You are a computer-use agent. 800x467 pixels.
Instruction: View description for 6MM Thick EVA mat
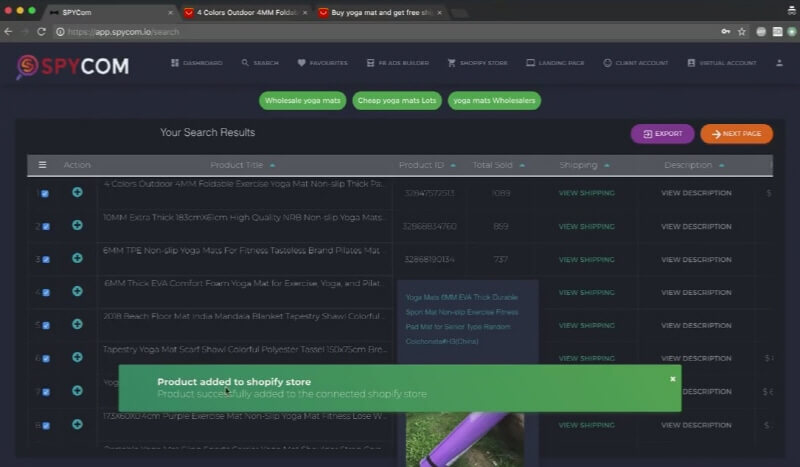pos(696,292)
